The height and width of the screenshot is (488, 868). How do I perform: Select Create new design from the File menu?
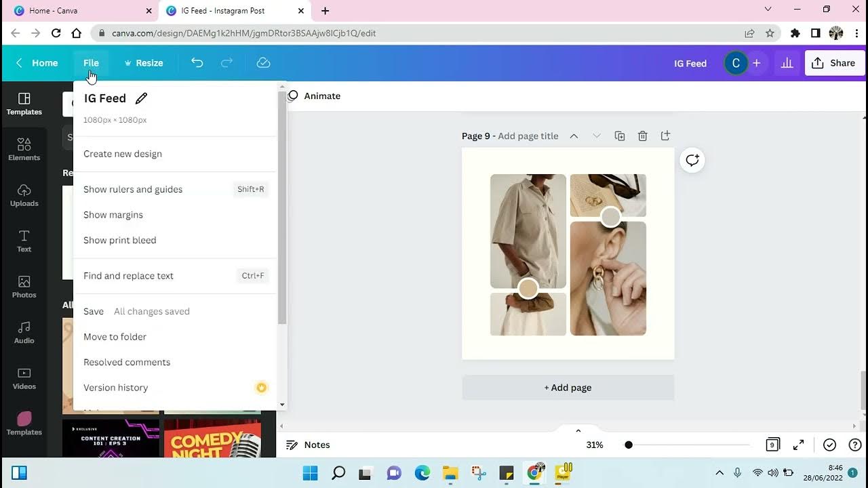pos(123,154)
